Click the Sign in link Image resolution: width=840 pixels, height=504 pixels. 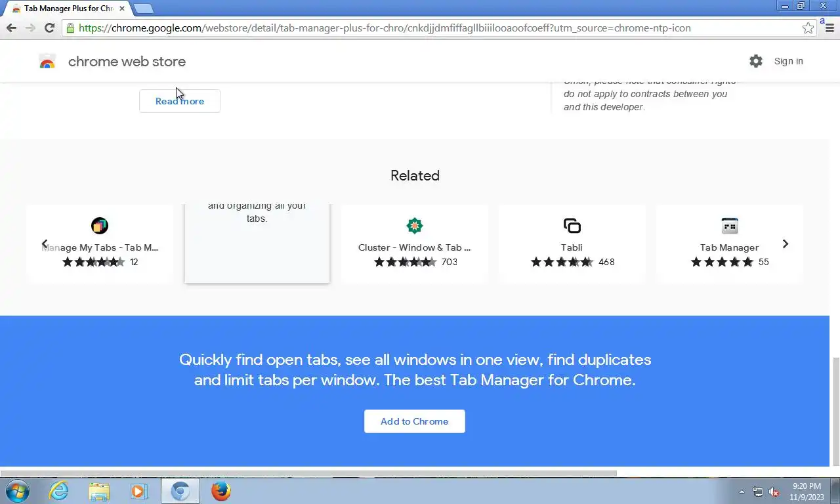pyautogui.click(x=788, y=61)
